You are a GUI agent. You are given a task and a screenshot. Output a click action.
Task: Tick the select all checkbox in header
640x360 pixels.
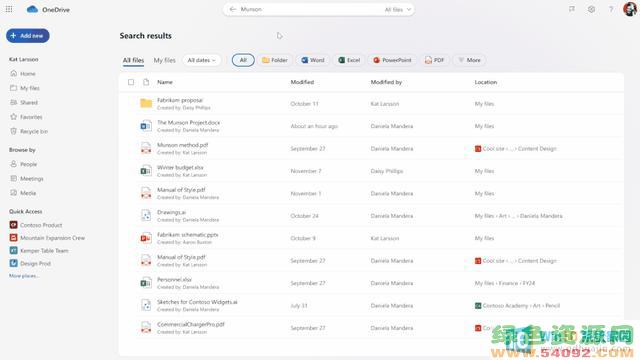click(x=131, y=82)
